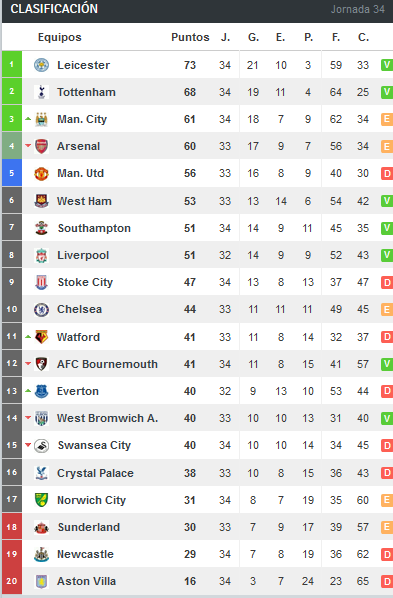
Task: Select the Equipos column header
Action: pos(60,37)
